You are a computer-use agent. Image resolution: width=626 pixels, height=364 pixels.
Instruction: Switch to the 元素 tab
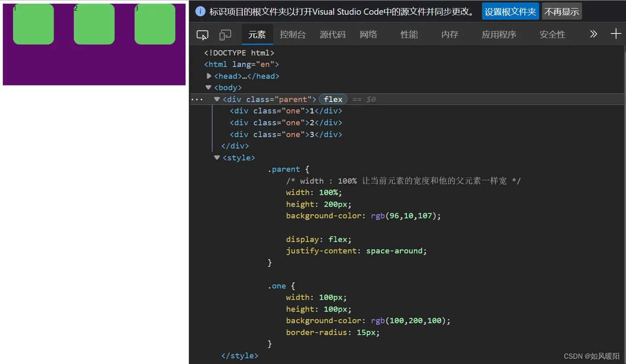coord(257,34)
